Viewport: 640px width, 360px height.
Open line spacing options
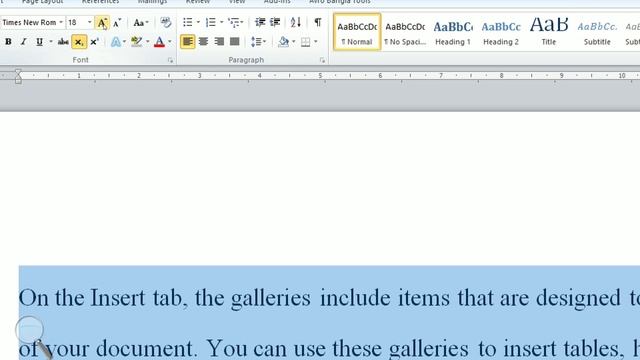pos(258,42)
